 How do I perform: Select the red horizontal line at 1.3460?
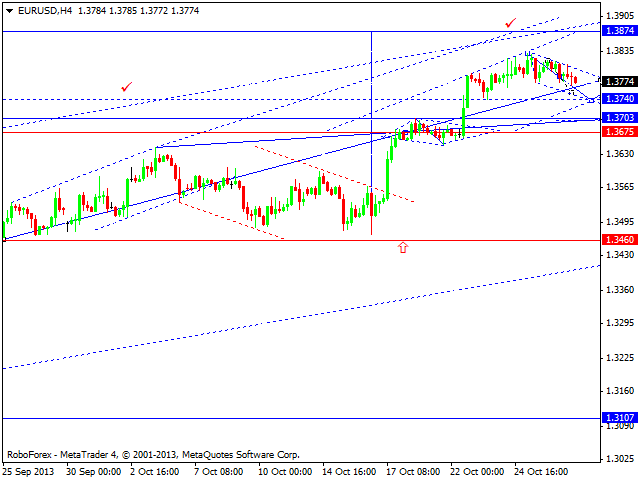tap(301, 240)
